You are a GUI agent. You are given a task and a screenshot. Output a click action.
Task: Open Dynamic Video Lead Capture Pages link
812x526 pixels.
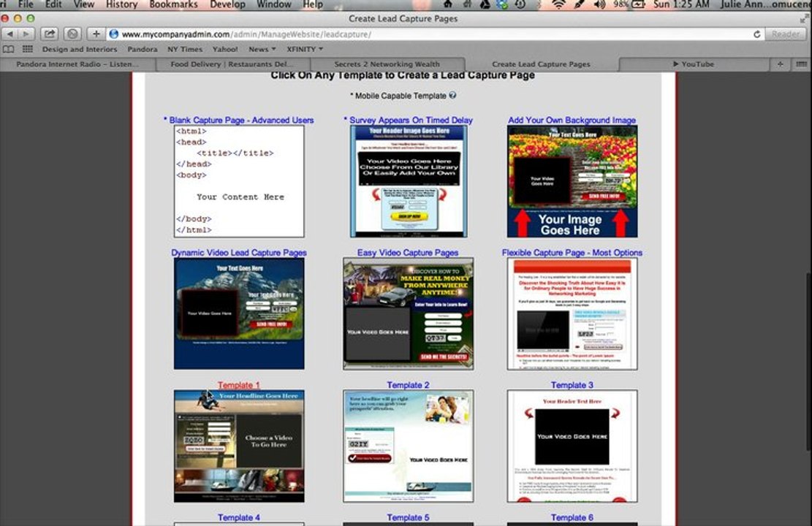(239, 253)
